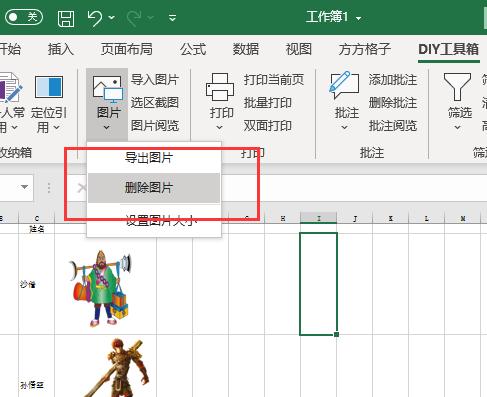The image size is (487, 397).
Task: Choose 导出图片 in the picture menu
Action: [149, 157]
